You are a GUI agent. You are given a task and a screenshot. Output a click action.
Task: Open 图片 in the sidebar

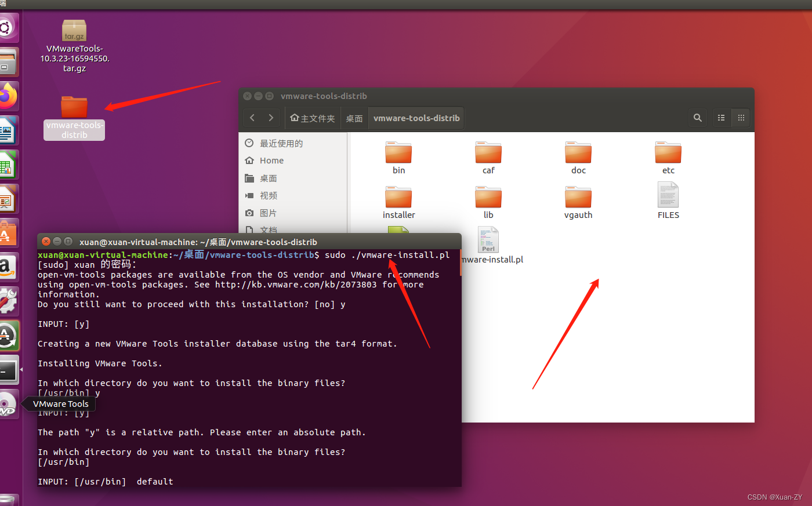293,213
